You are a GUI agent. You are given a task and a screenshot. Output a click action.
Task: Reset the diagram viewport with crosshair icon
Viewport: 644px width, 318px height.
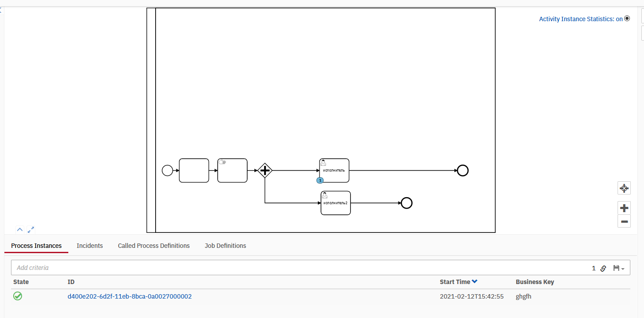click(624, 188)
